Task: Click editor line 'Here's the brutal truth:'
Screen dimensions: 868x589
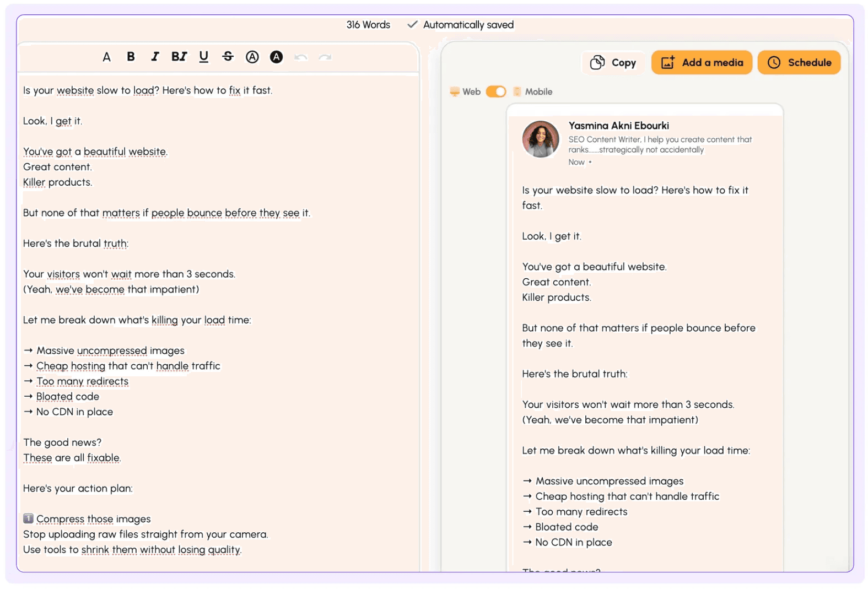Action: [x=76, y=244]
